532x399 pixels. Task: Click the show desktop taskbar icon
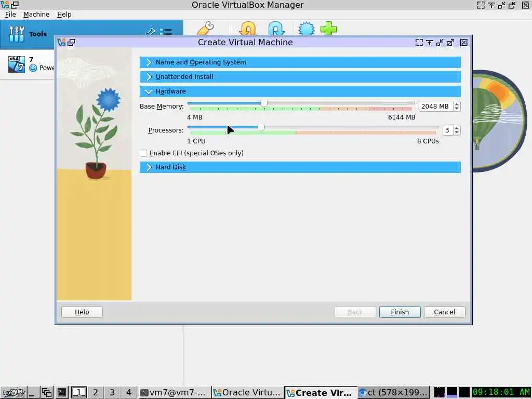pyautogui.click(x=33, y=393)
